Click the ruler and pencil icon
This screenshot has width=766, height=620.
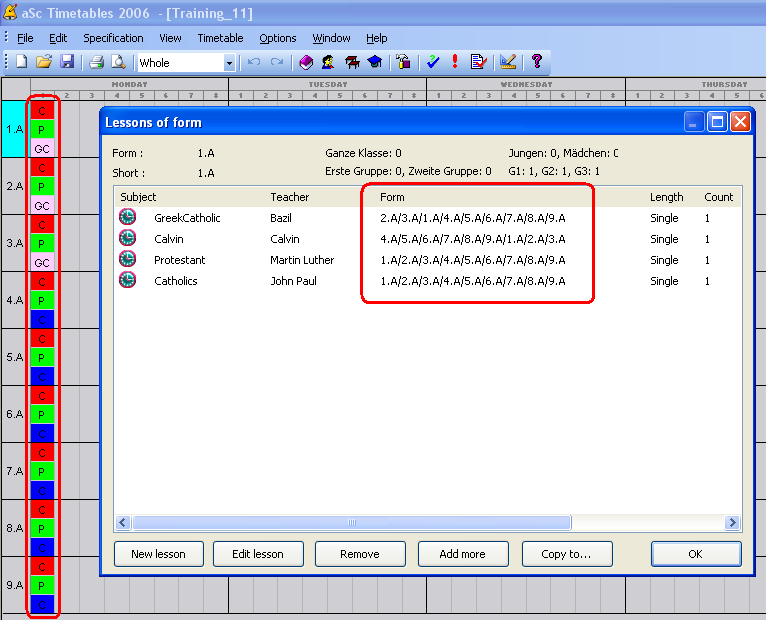[x=508, y=62]
